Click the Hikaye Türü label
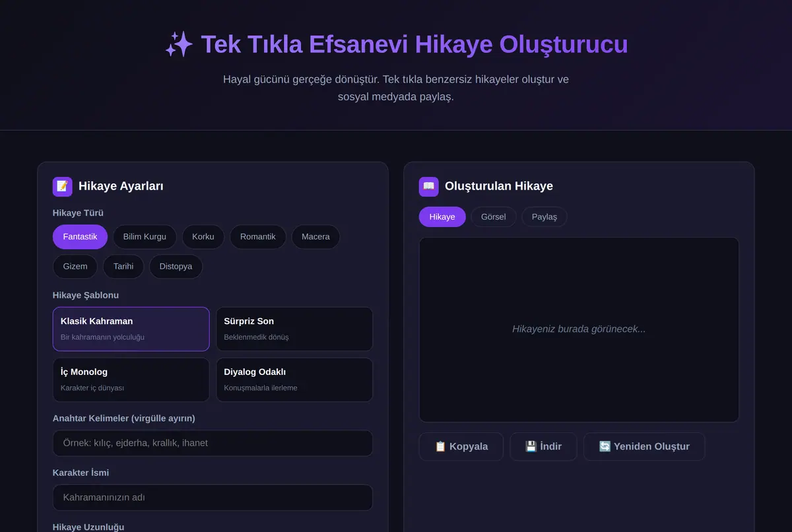This screenshot has width=792, height=532. 78,213
